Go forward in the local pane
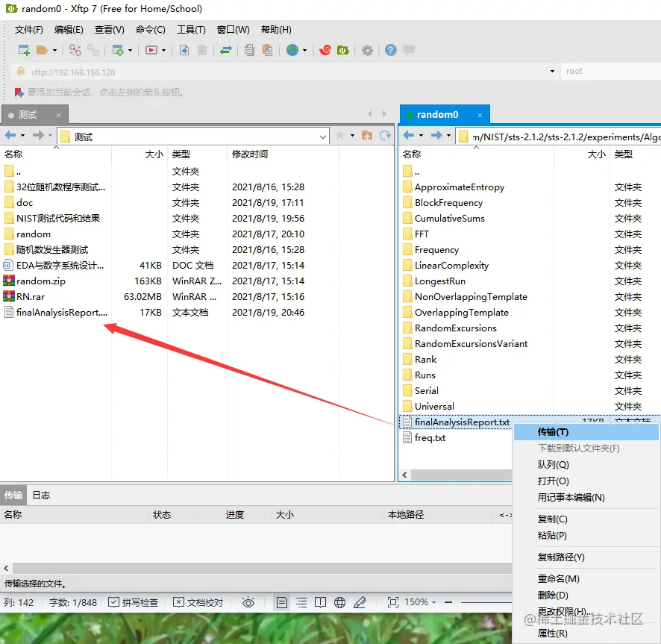 point(38,135)
